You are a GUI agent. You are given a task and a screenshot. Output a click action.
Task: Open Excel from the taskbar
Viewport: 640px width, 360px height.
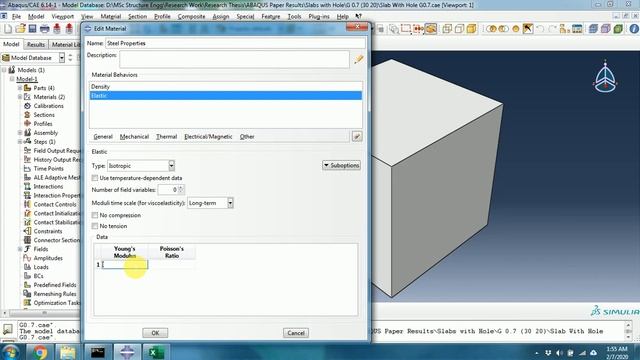[156, 352]
